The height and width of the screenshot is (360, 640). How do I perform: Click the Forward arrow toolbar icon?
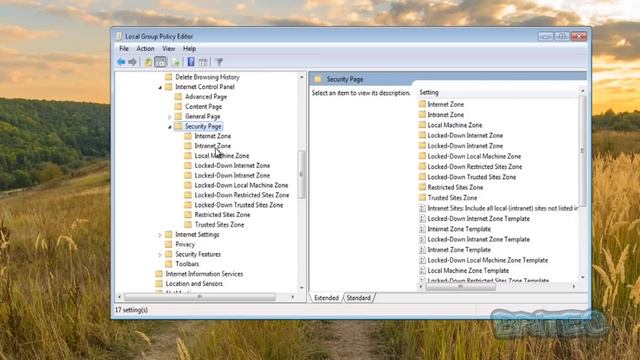[132, 62]
